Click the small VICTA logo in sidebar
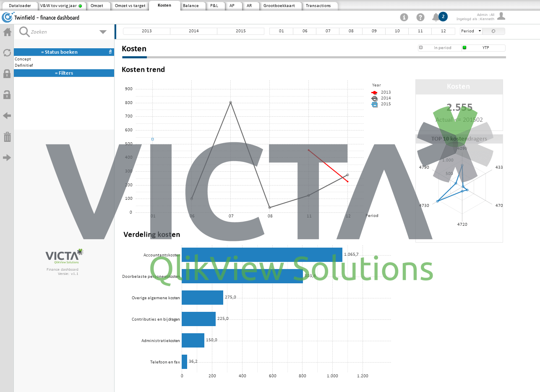 (65, 256)
